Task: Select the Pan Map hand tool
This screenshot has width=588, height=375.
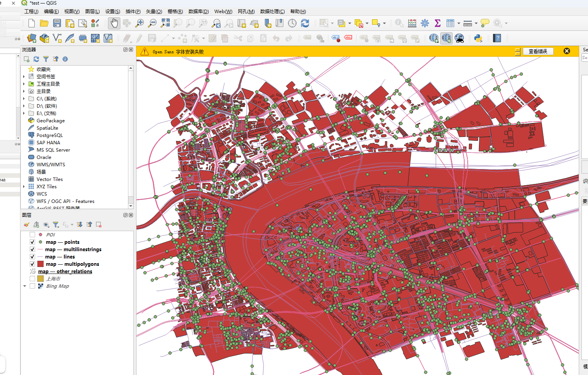Action: coord(114,23)
